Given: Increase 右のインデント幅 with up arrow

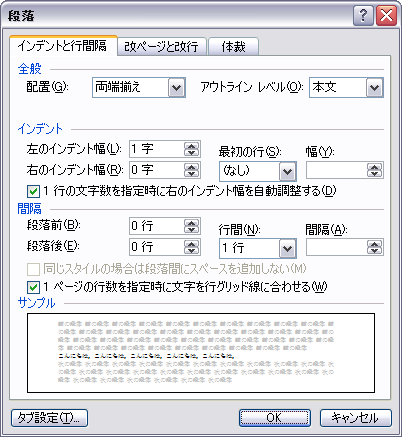Looking at the screenshot, I should click(192, 167).
